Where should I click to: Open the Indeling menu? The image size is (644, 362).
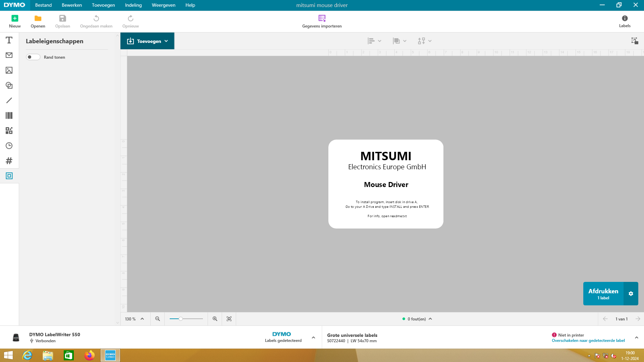point(133,5)
